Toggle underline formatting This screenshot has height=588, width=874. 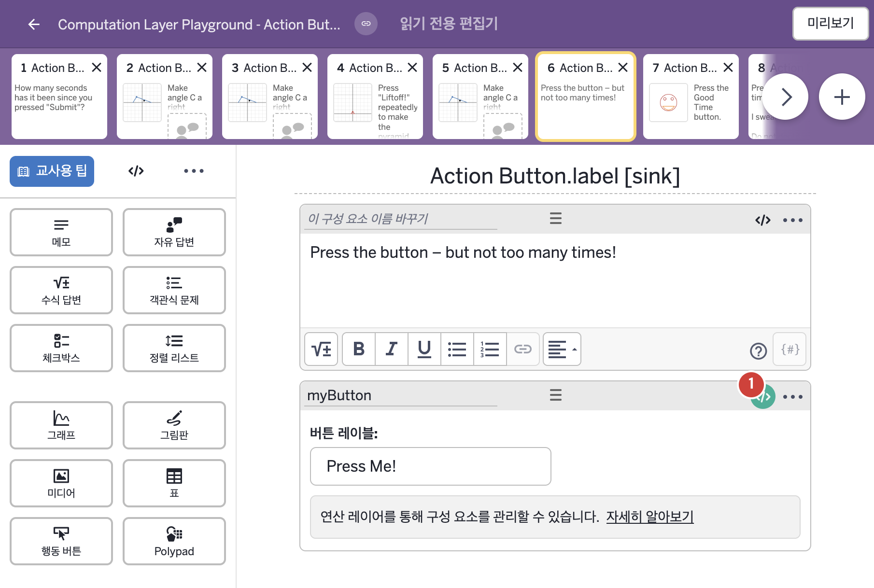coord(424,349)
